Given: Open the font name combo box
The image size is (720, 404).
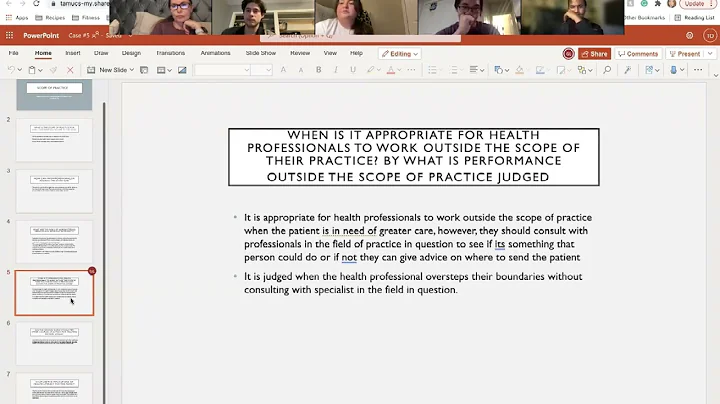Looking at the screenshot, I should click(222, 70).
